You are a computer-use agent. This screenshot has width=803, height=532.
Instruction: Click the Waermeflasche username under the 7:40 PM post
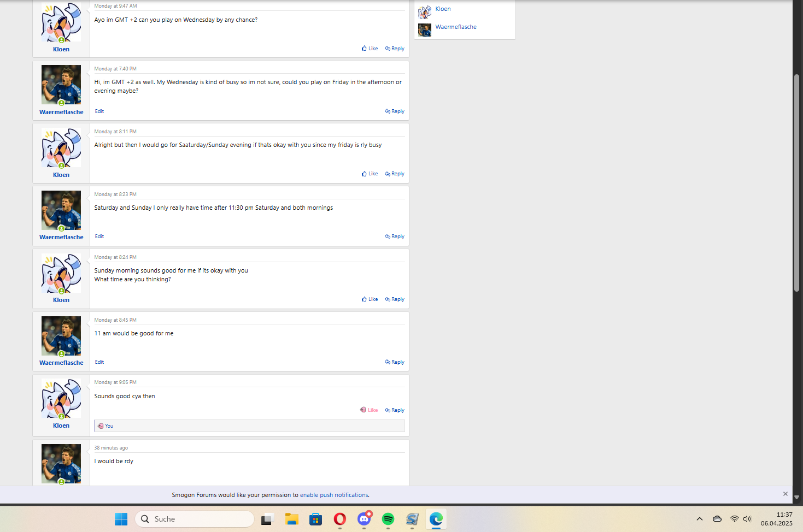(61, 112)
